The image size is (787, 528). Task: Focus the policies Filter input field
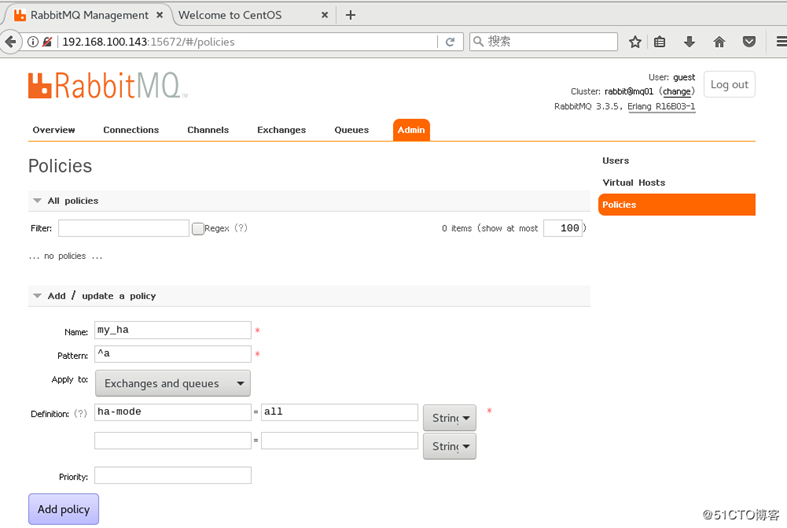click(x=123, y=228)
